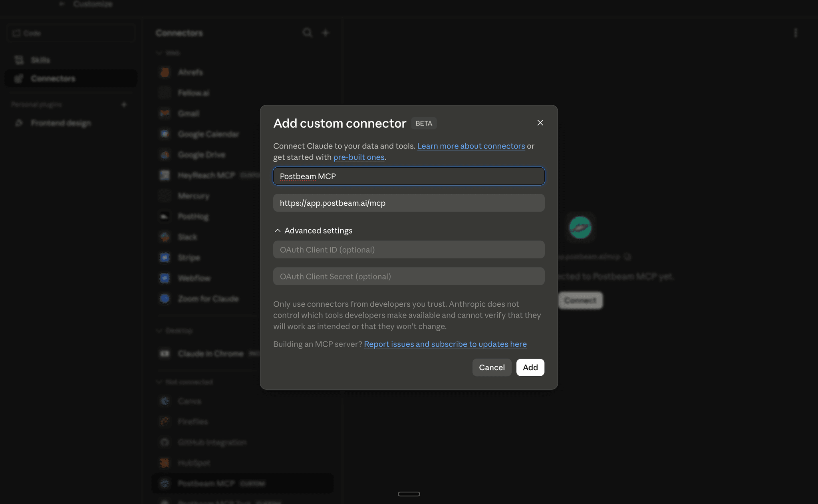
Task: Click the Connect button behind the dialog
Action: [x=580, y=300]
